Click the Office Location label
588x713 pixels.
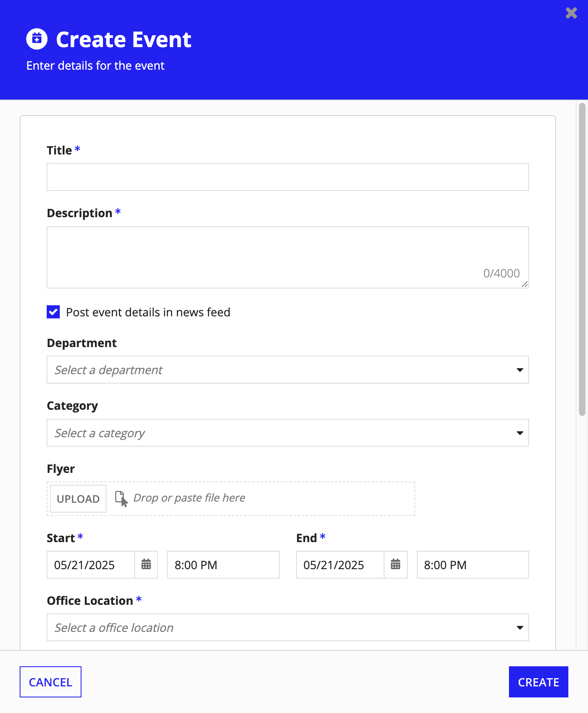tap(90, 601)
